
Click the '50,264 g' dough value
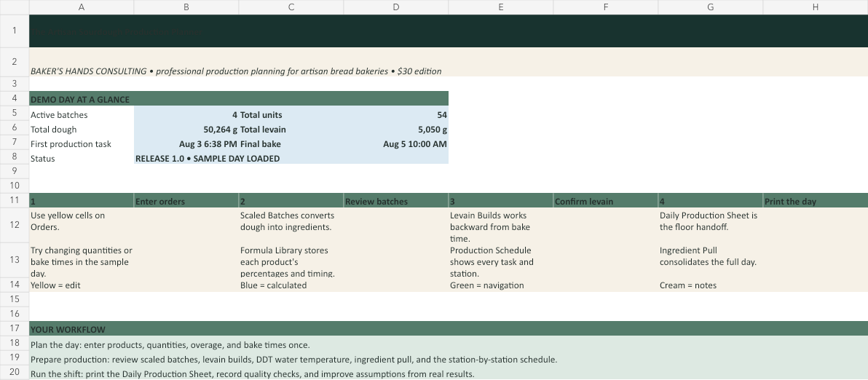[186, 129]
